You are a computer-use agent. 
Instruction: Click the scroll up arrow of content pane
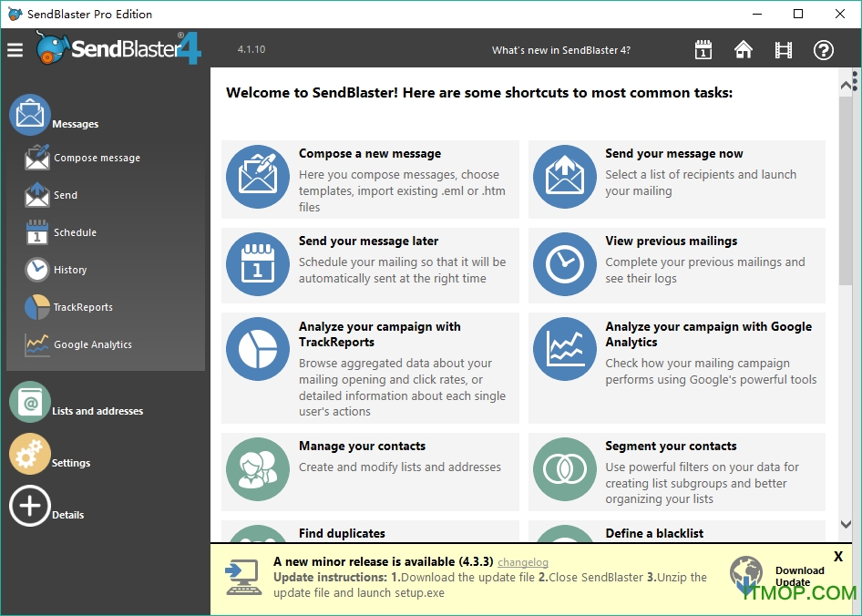point(846,86)
